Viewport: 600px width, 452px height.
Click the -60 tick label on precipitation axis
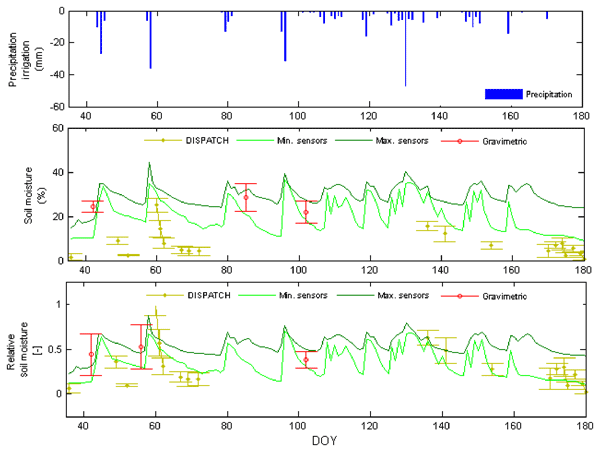pos(57,106)
